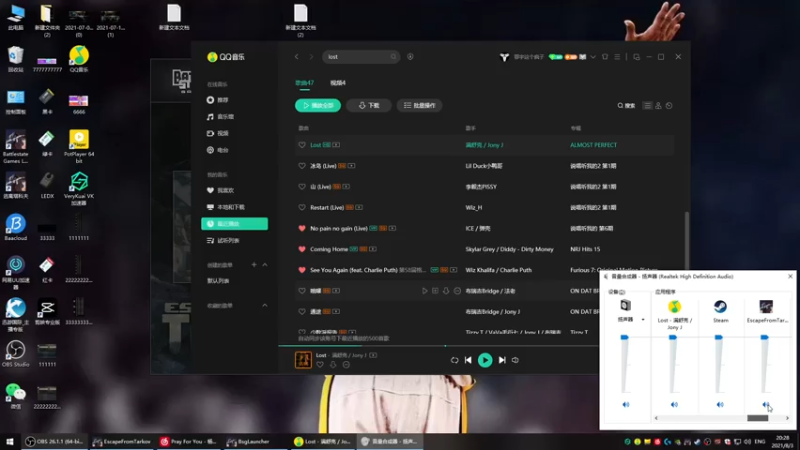
Task: Play the hovered row with its play icon
Action: point(424,291)
